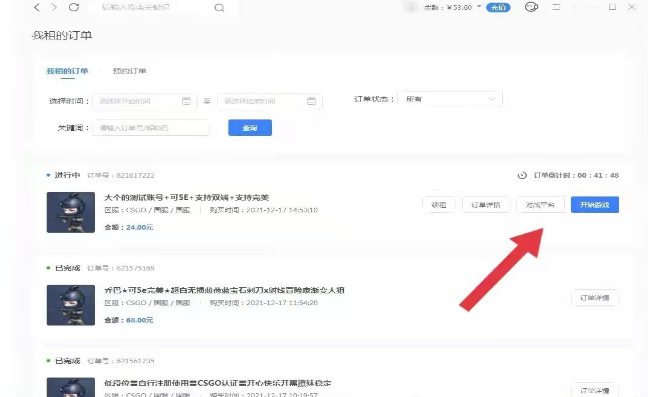This screenshot has height=397, width=648.
Task: Click the end time input field
Action: (x=269, y=101)
